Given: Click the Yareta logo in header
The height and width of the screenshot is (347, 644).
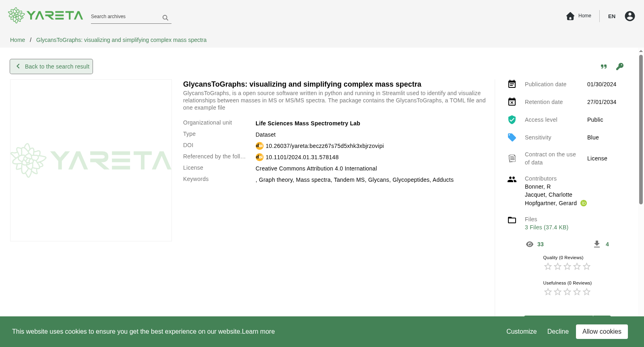Looking at the screenshot, I should (45, 15).
